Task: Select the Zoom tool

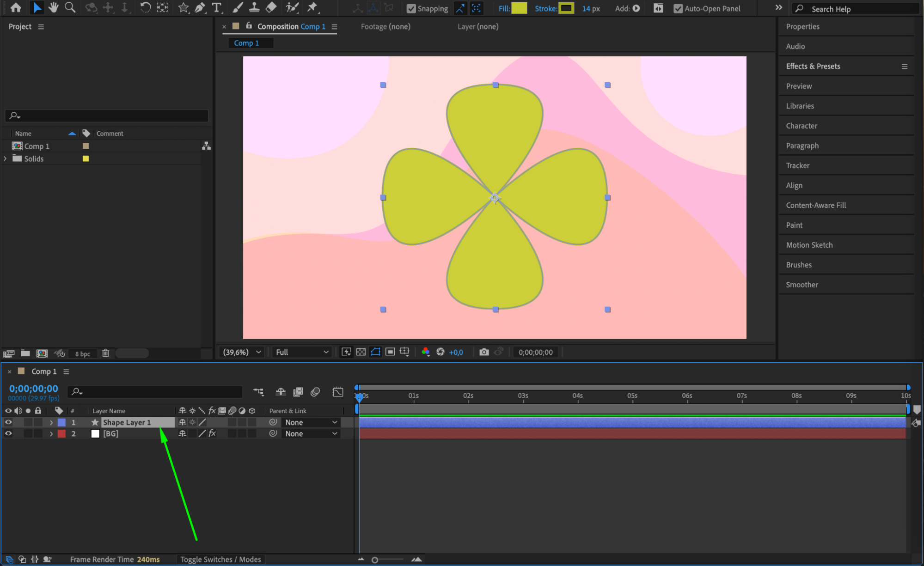Action: [x=70, y=7]
